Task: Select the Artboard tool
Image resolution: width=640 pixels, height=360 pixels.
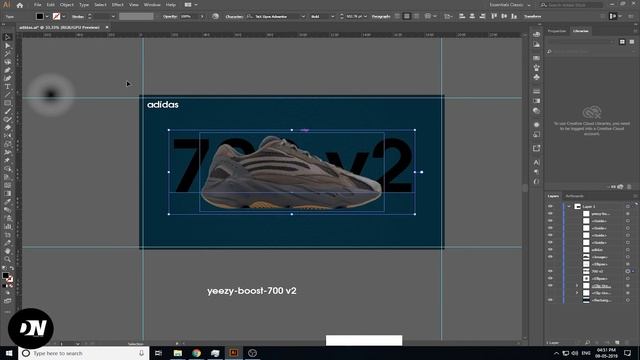Action: [7, 235]
